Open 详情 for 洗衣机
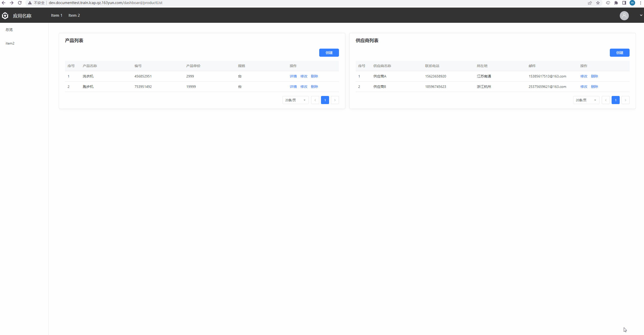This screenshot has width=644, height=335. (x=293, y=76)
